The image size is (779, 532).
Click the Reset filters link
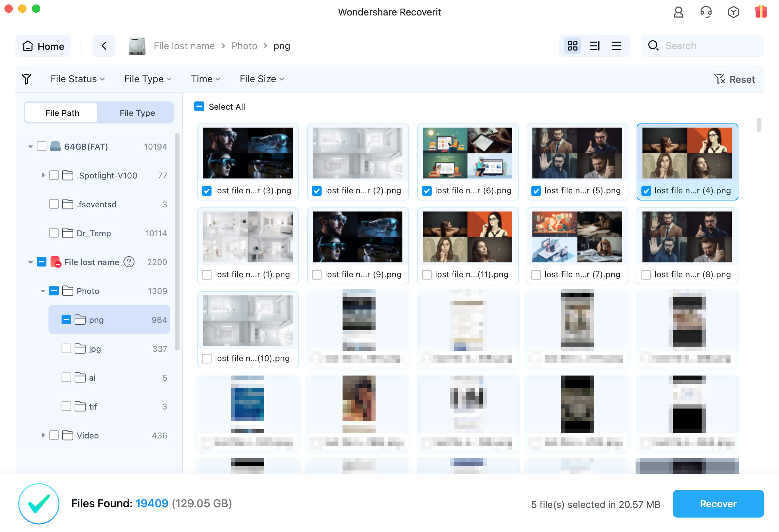[735, 78]
